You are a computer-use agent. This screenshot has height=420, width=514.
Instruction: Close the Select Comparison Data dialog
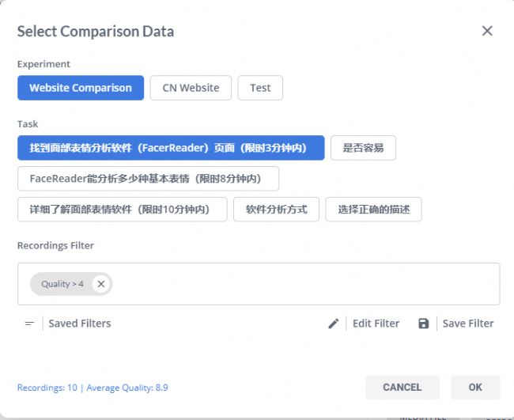[487, 31]
